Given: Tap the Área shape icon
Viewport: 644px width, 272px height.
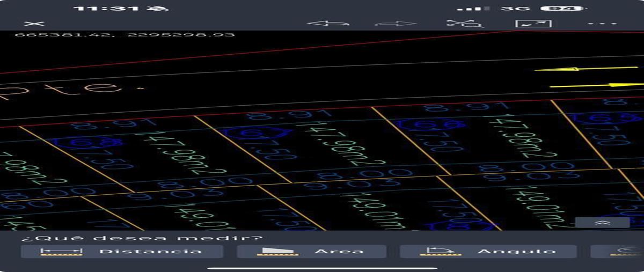Looking at the screenshot, I should (x=277, y=252).
